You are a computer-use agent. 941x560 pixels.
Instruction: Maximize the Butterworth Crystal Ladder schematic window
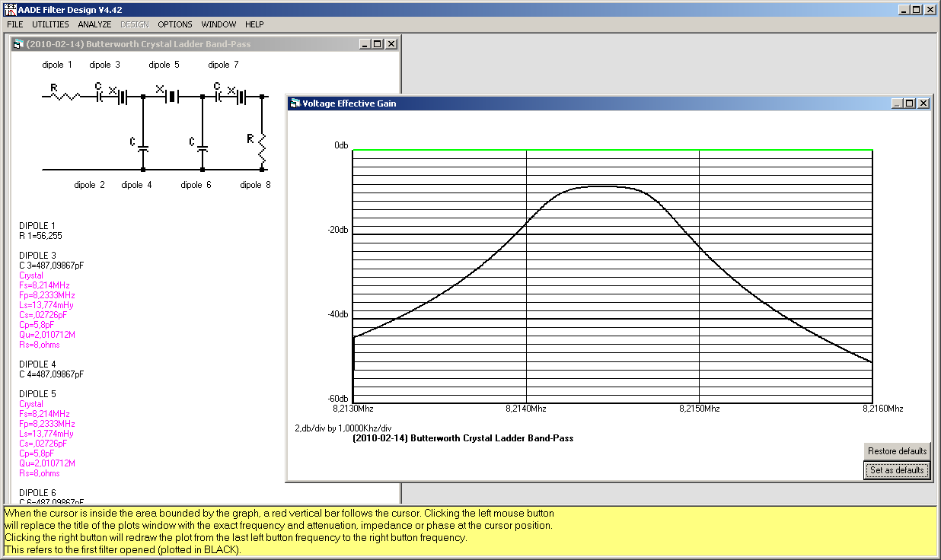click(378, 44)
